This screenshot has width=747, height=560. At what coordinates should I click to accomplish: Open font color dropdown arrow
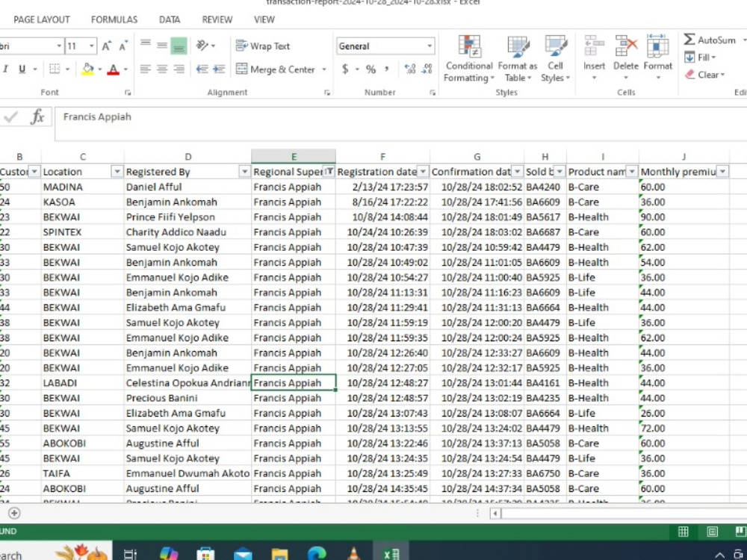point(125,69)
